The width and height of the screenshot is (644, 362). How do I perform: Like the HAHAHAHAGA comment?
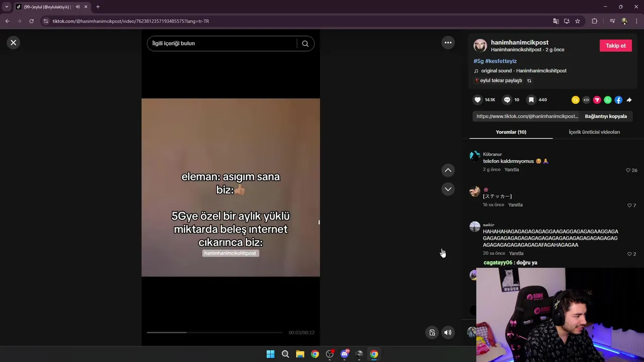coord(629,254)
